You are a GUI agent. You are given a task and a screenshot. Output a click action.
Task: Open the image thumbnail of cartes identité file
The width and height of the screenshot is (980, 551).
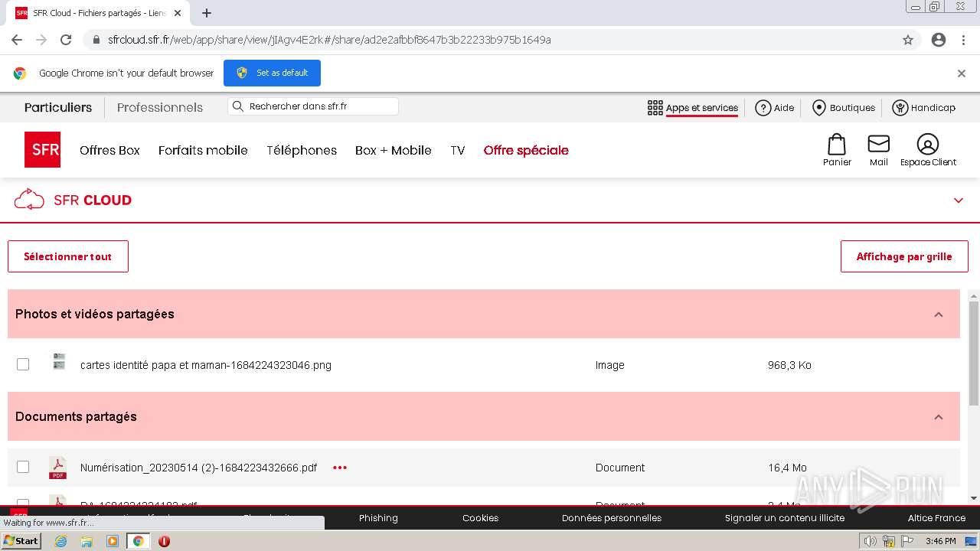59,362
